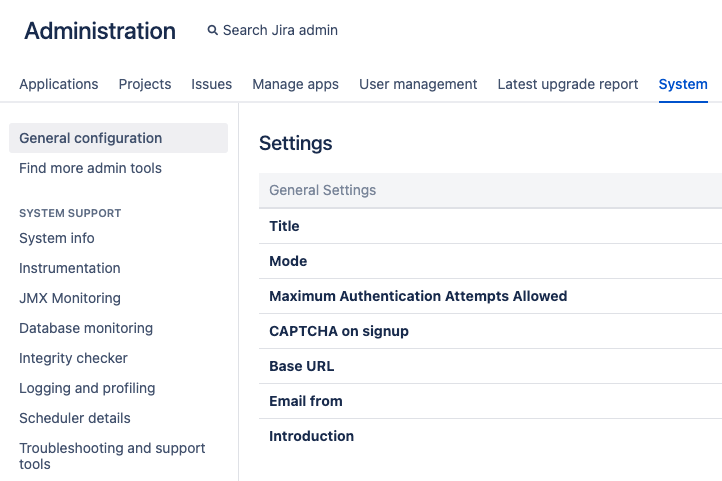Select the System tab
Viewport: 722px width, 481px height.
tap(683, 84)
